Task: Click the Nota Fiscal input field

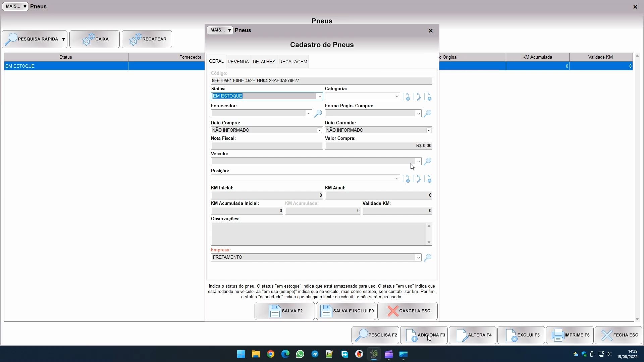Action: [267, 146]
